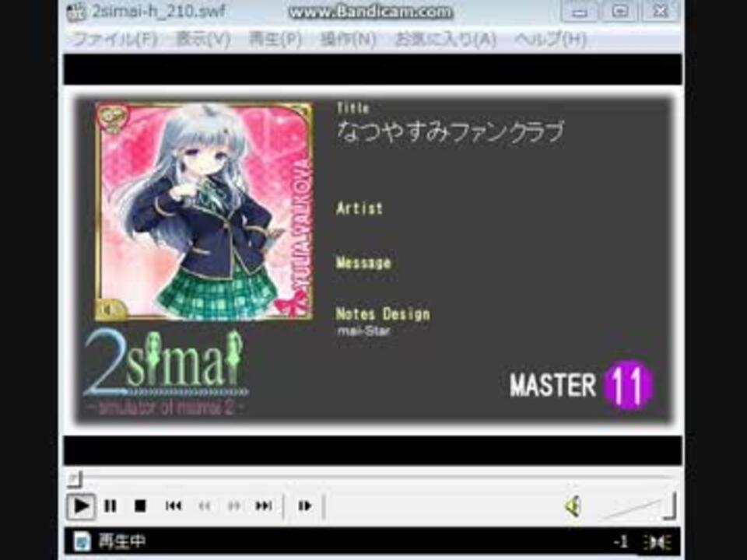Click the Artist label
This screenshot has width=747, height=560.
tap(359, 208)
